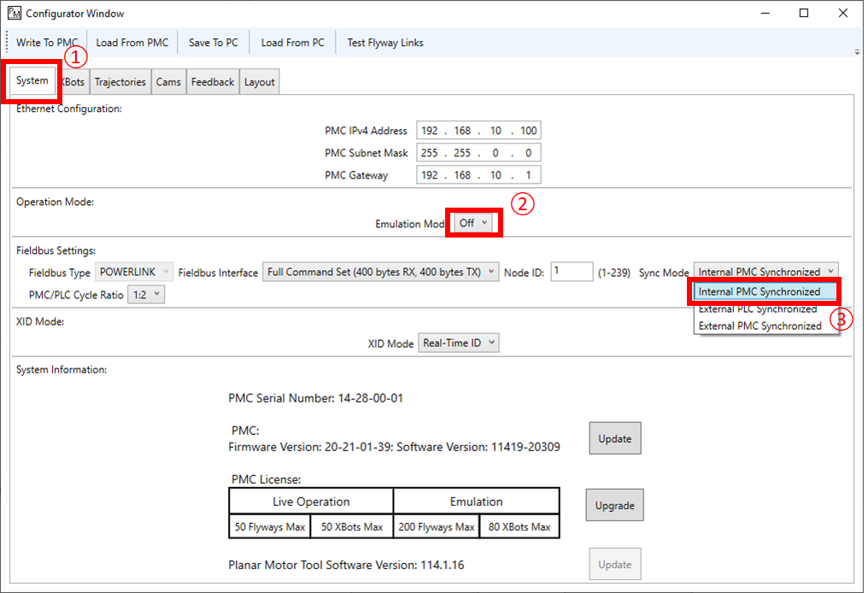Switch to the Layout tab

pyautogui.click(x=259, y=82)
